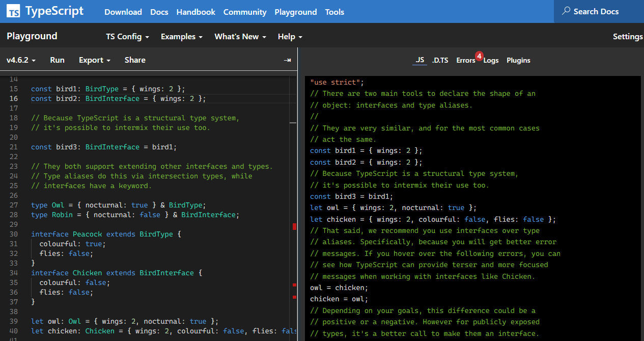Open the Docs link
The image size is (644, 341).
point(159,12)
